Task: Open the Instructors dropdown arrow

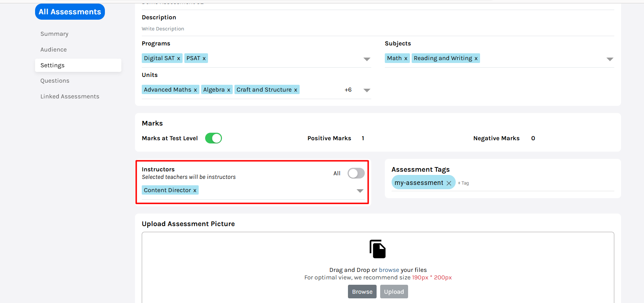Action: click(x=360, y=191)
